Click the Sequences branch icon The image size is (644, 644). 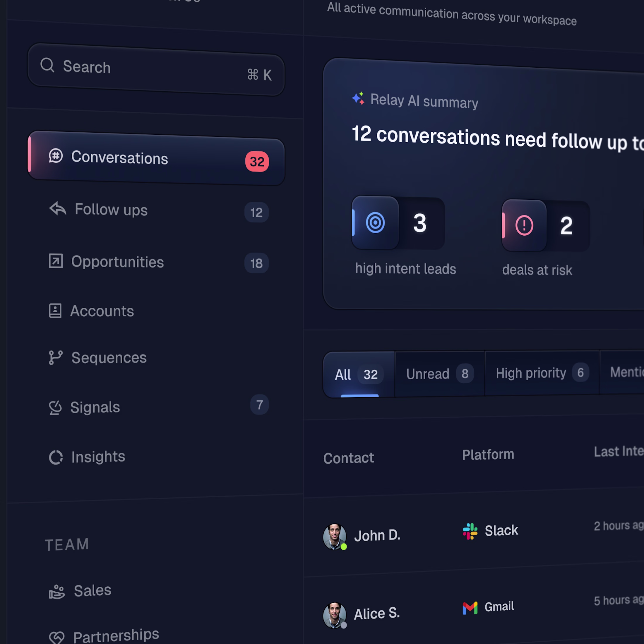pos(56,358)
